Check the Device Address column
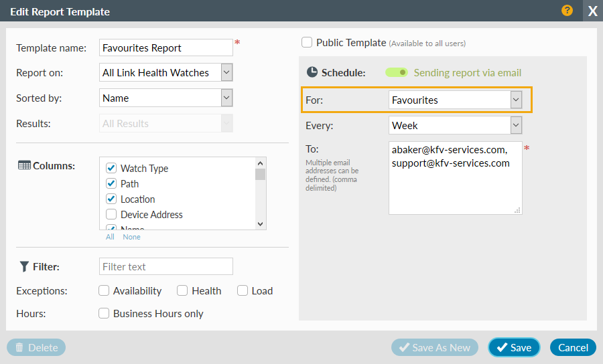This screenshot has width=603, height=364. [x=111, y=215]
